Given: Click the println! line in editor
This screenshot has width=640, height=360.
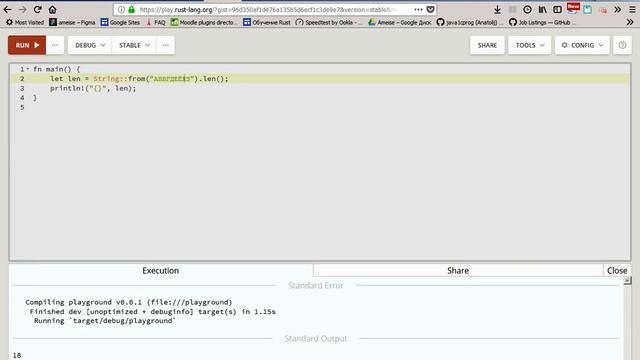Looking at the screenshot, I should pyautogui.click(x=93, y=88).
